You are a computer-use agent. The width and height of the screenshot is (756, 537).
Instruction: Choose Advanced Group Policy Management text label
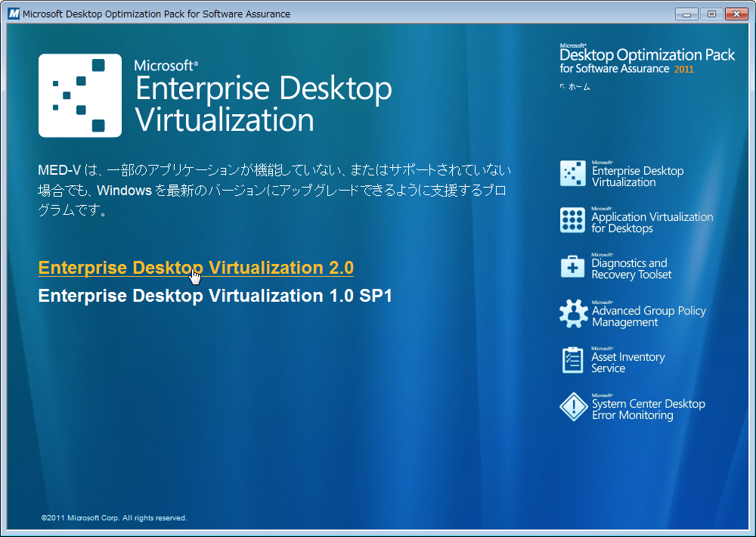click(649, 316)
